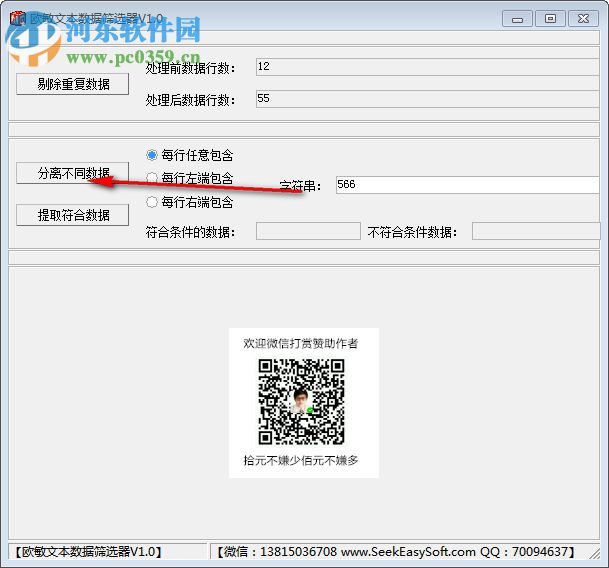Minimize the 欧敏文本数据筛选器 window

tap(517, 19)
